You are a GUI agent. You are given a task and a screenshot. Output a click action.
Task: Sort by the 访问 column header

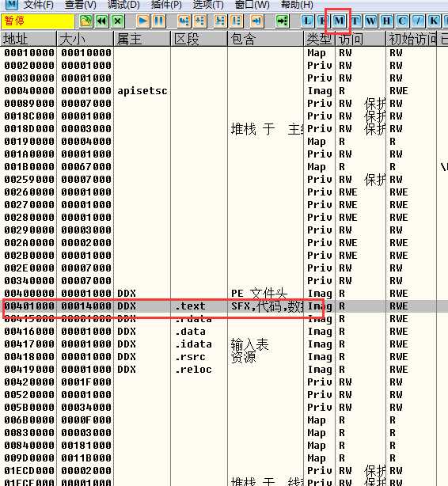[361, 39]
